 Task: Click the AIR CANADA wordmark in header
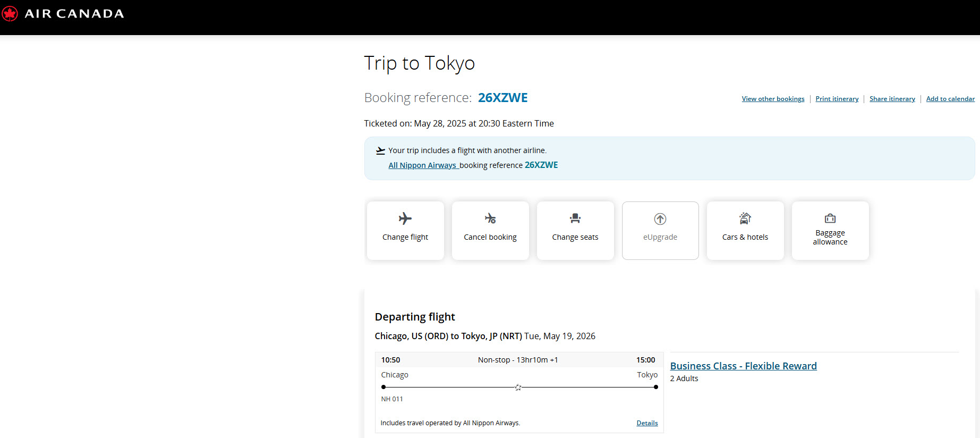(x=74, y=14)
